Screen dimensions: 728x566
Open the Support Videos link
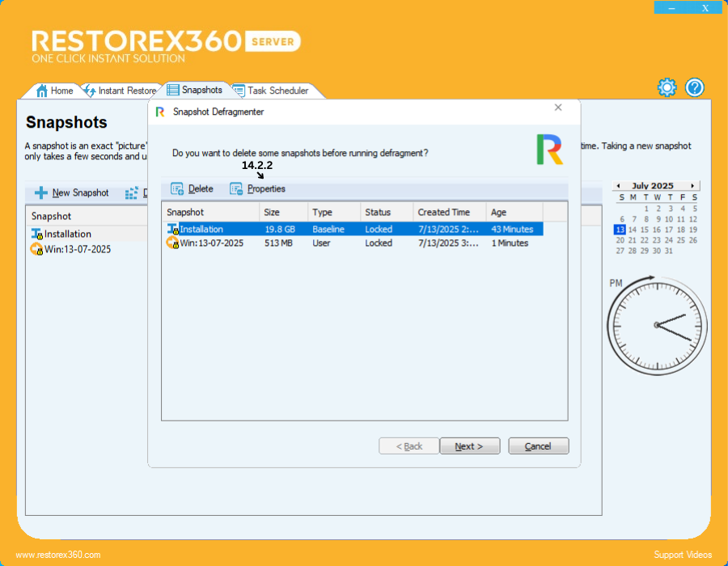pyautogui.click(x=683, y=555)
